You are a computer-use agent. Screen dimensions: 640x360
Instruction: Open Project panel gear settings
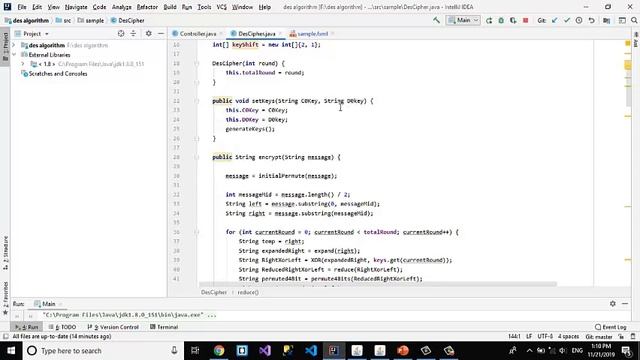[149, 33]
